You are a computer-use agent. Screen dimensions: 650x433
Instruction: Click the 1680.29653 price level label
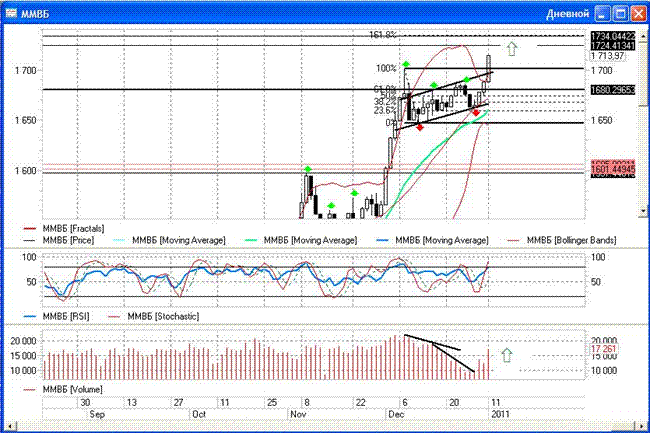coord(613,90)
